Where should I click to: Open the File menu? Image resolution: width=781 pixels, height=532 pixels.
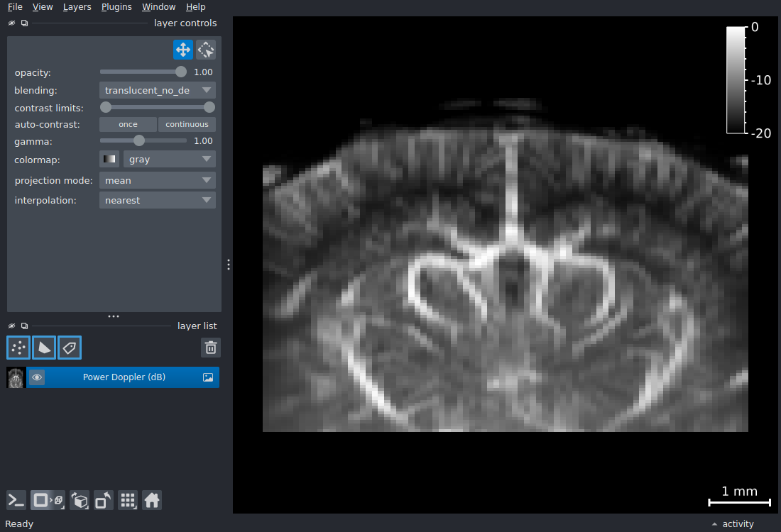[15, 7]
